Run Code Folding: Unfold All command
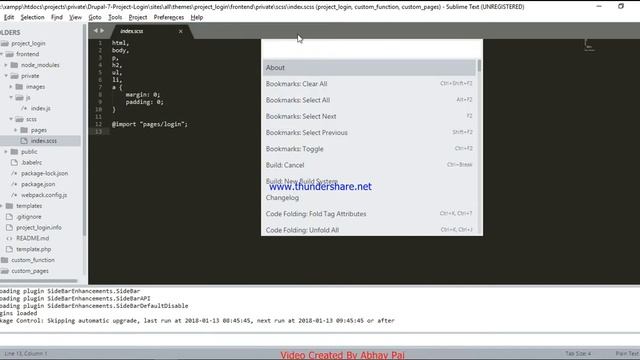 click(x=369, y=230)
